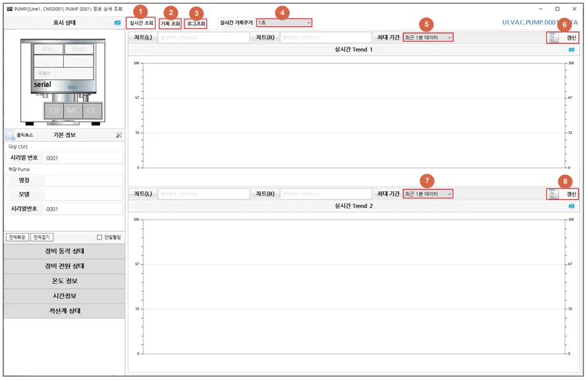This screenshot has height=380, width=588.
Task: Click the Run indicator on the pump image
Action: [78, 49]
